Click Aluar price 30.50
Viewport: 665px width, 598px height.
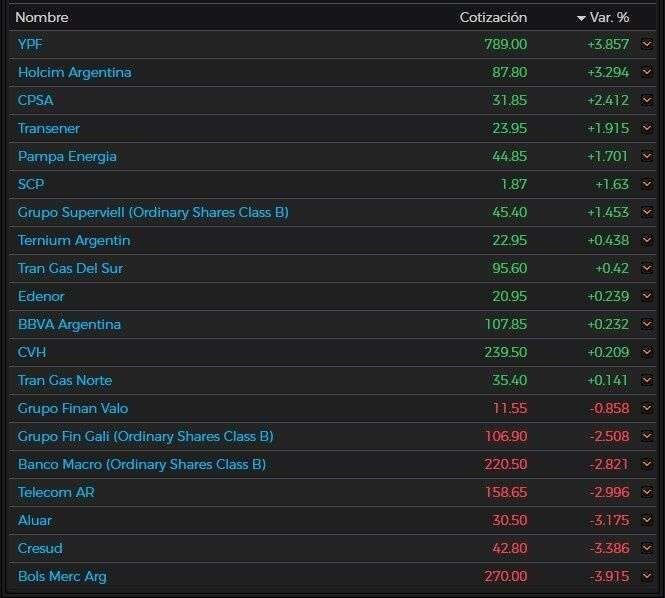[509, 520]
